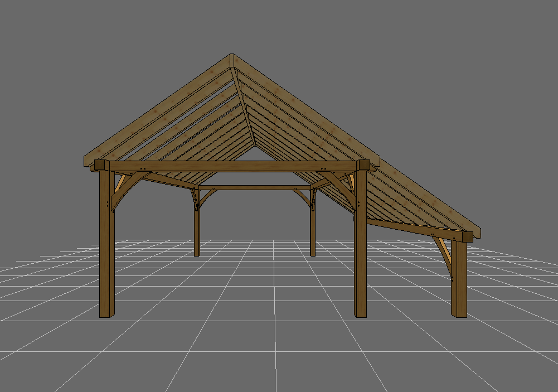Screen dimensions: 558x392
Task: Click the curved brace on the lean-to post
Action: click(444, 254)
